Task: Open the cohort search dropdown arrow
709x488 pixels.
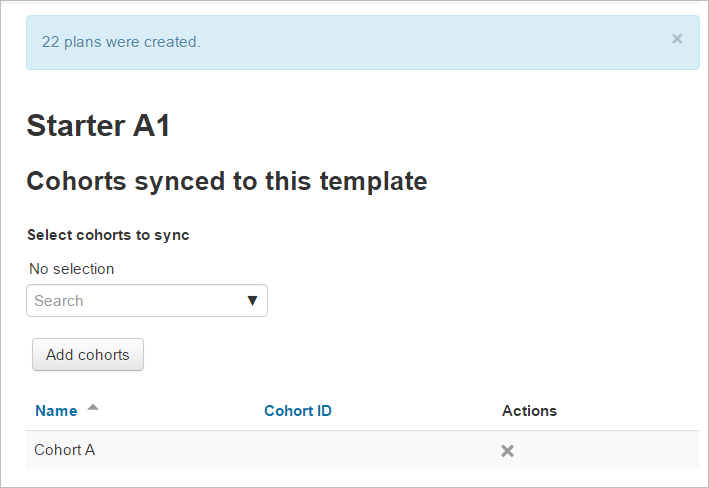Action: (x=252, y=300)
